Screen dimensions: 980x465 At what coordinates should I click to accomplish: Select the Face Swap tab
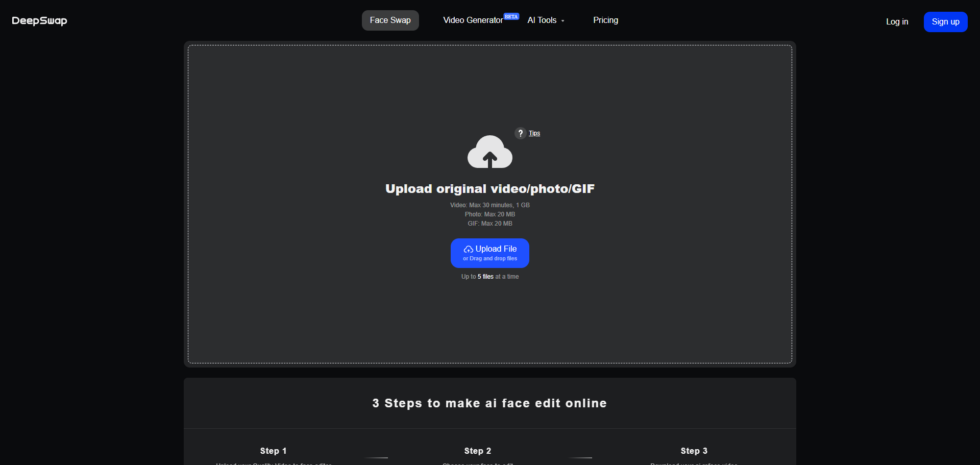pos(390,20)
